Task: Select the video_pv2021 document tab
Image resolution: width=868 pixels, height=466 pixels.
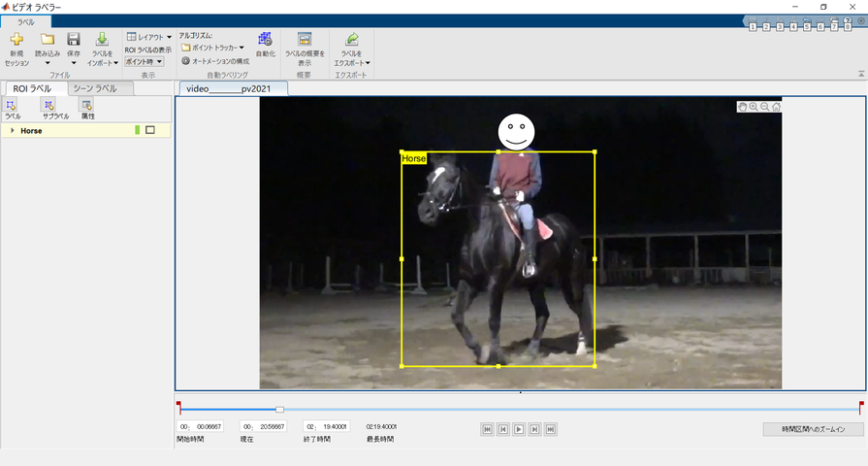Action: coord(232,88)
